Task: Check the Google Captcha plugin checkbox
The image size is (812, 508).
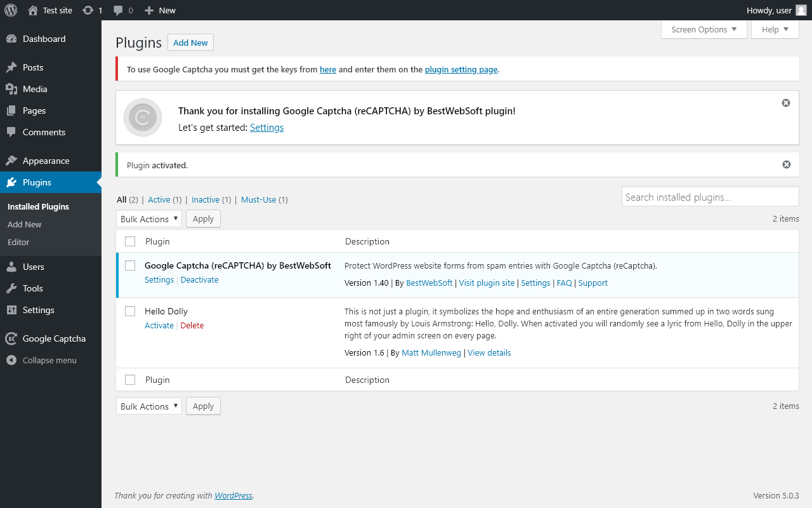Action: click(x=130, y=265)
